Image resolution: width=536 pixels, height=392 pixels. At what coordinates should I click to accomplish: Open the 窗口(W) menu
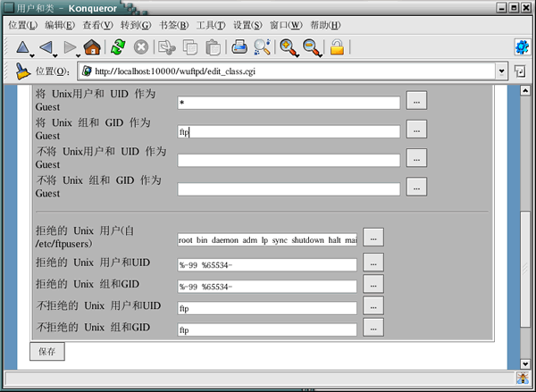point(286,25)
